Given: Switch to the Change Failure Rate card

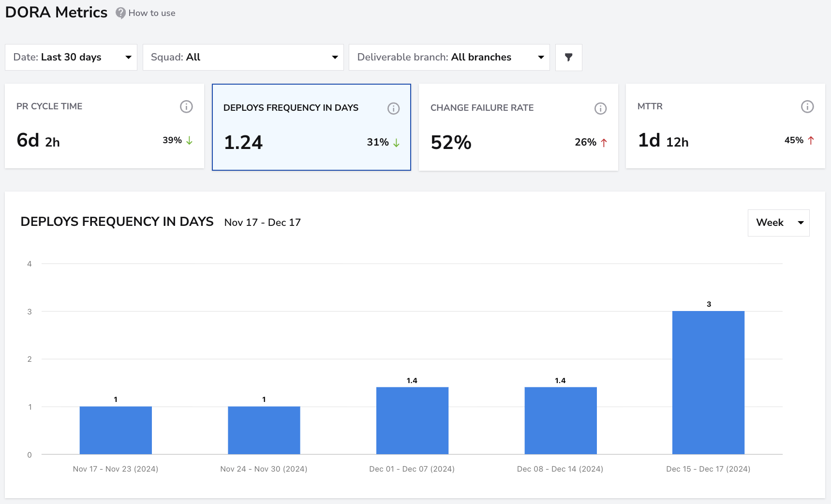Looking at the screenshot, I should pos(519,127).
